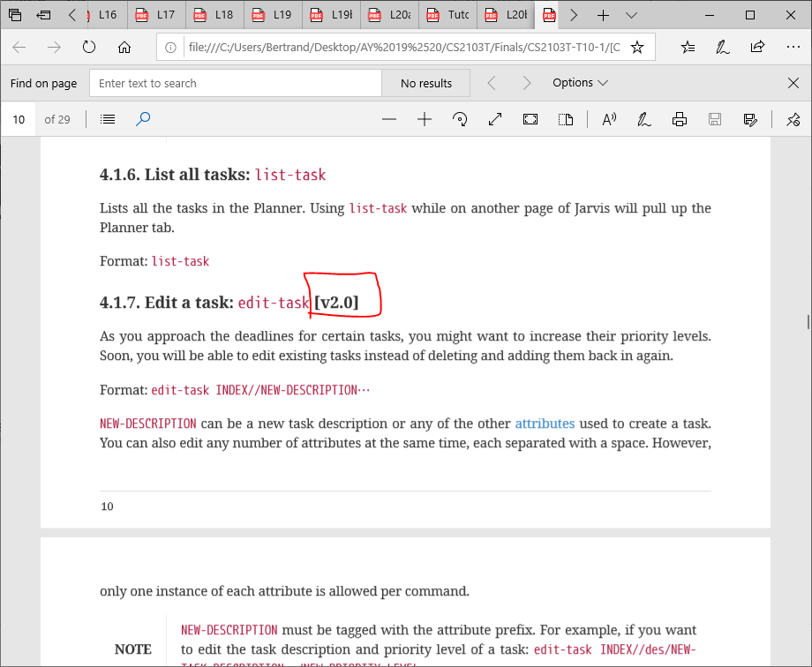
Task: Click the PDF Save as icon
Action: point(750,120)
